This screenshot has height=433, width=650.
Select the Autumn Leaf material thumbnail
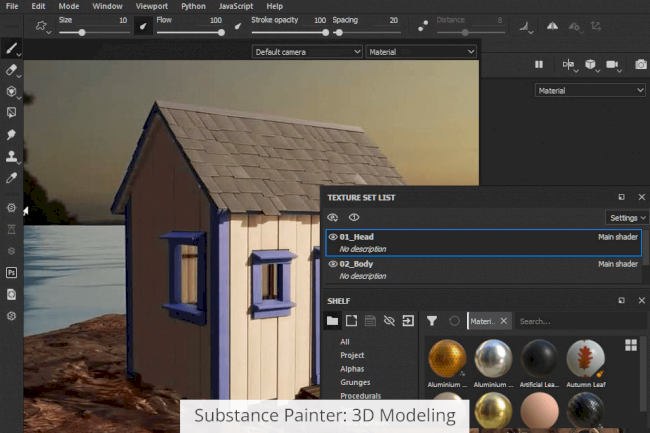(585, 358)
